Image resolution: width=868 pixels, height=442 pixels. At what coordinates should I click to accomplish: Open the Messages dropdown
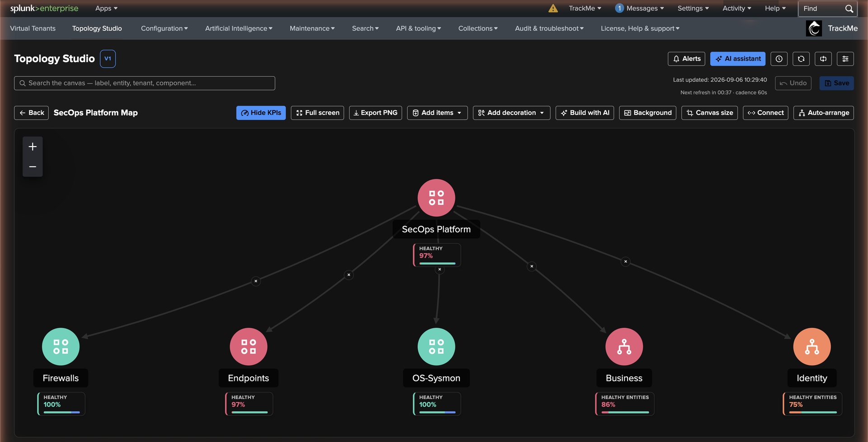640,8
